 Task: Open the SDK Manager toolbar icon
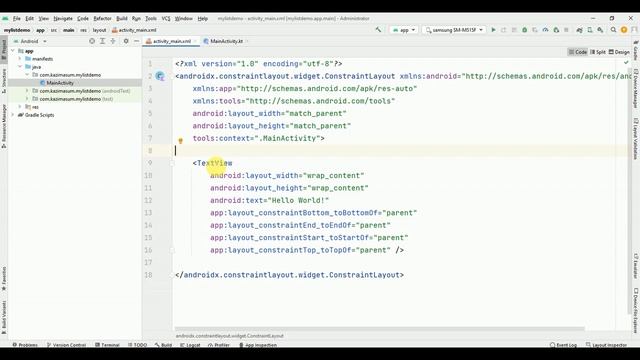tap(600, 30)
